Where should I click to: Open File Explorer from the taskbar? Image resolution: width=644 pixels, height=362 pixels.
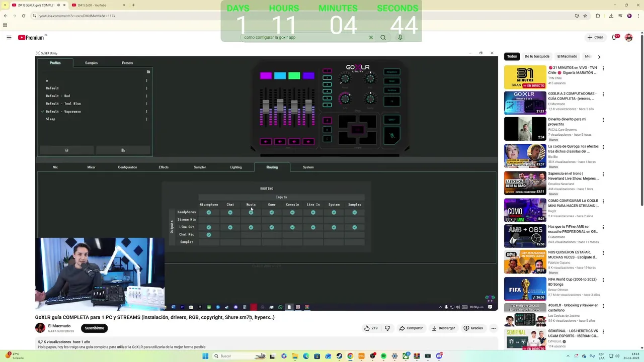tap(295, 356)
